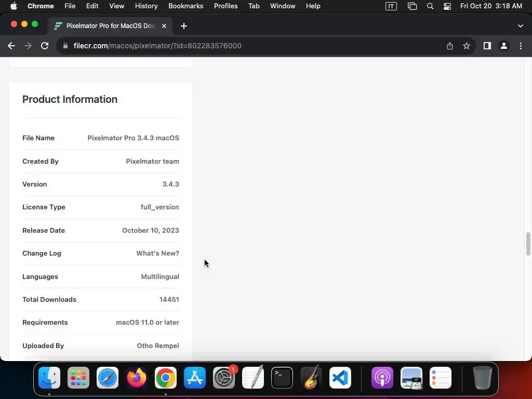Click file name Pixelmator Pro 3.4.3 macOS
This screenshot has height=399, width=532.
(133, 138)
